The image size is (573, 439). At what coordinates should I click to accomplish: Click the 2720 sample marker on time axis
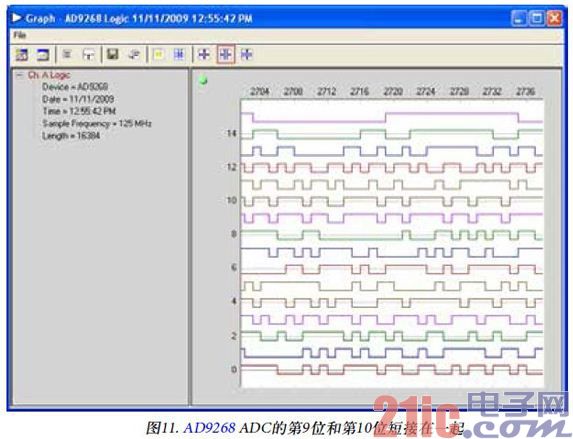click(x=393, y=91)
